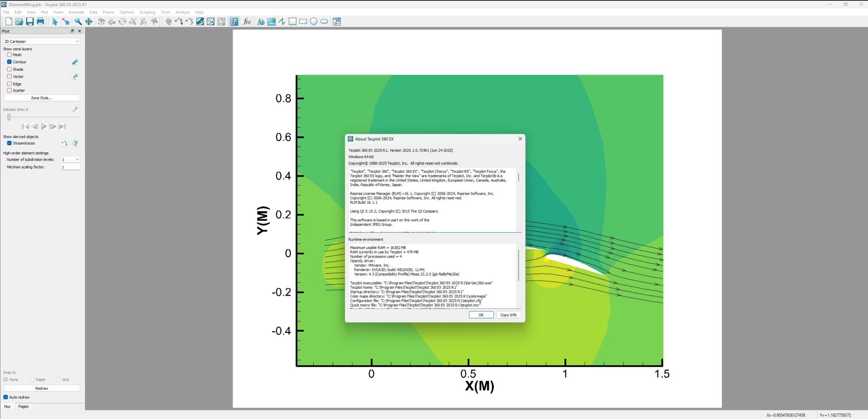Enable the Shade zone layer

click(9, 69)
